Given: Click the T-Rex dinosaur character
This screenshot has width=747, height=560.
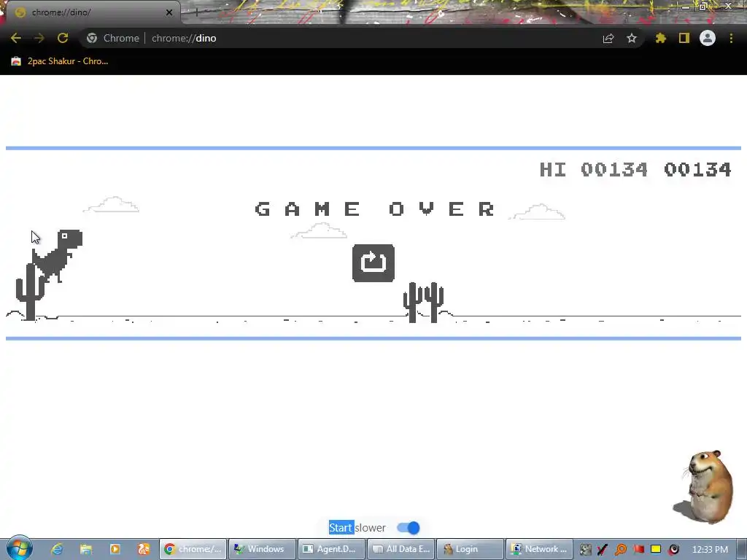Looking at the screenshot, I should point(57,256).
